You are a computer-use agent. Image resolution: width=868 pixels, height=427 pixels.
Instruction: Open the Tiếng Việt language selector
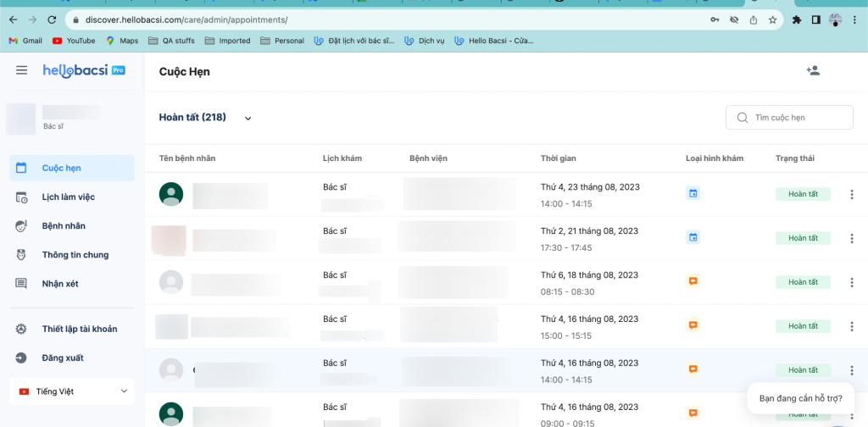72,391
